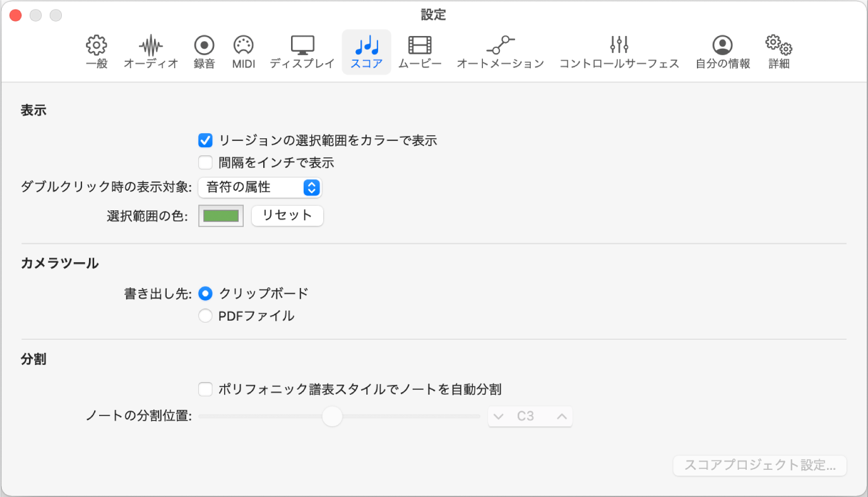The width and height of the screenshot is (868, 497).
Task: Open the オートメーション settings icon
Action: (x=499, y=51)
